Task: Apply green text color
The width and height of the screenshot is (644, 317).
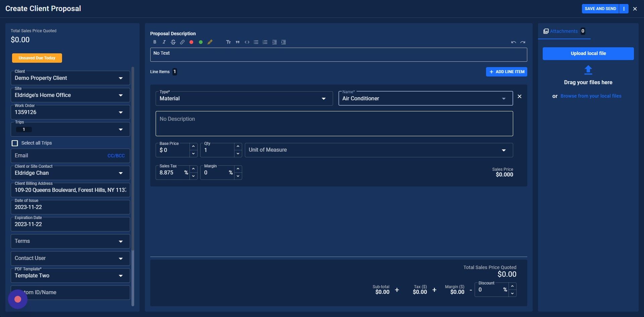Action: coord(201,42)
